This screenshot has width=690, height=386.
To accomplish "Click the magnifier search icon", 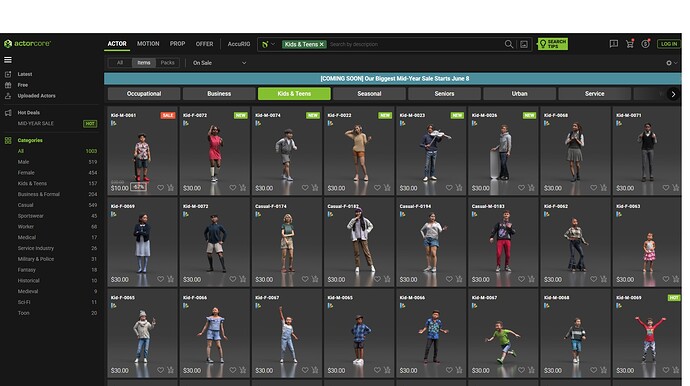I will pyautogui.click(x=509, y=44).
